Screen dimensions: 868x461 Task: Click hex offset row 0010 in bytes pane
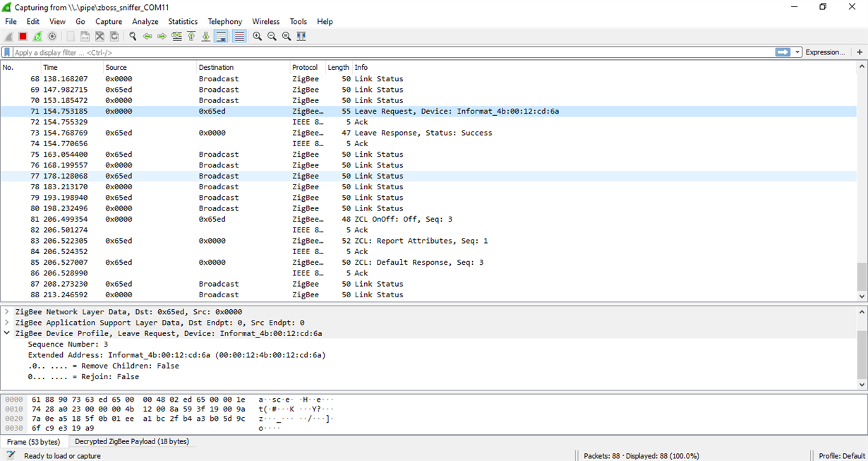pos(14,409)
